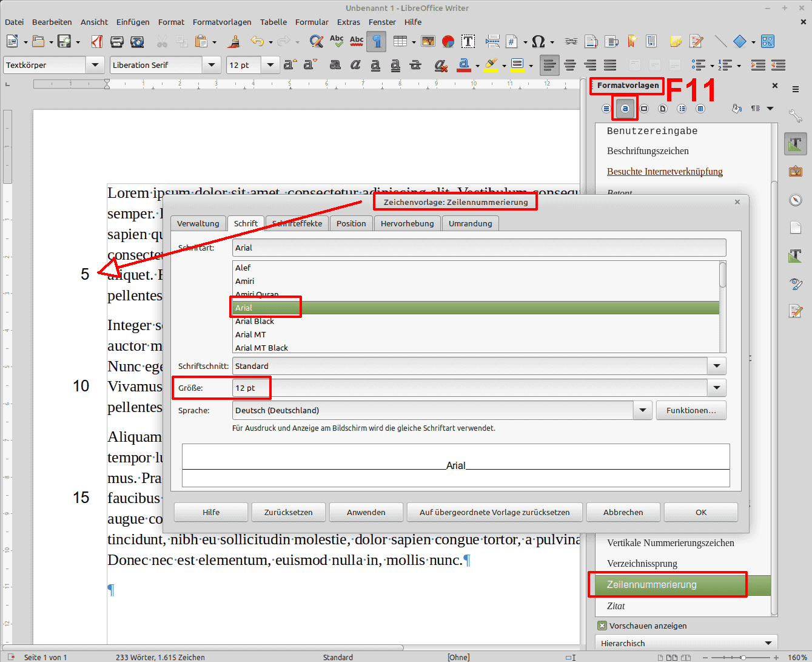The image size is (812, 662).
Task: Click the Funktionen… button
Action: (x=691, y=410)
